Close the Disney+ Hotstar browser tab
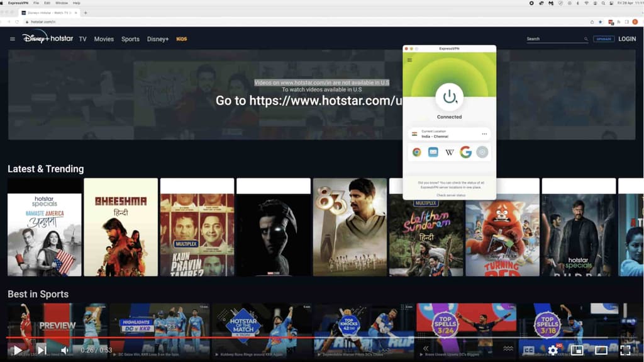The width and height of the screenshot is (644, 362). click(x=76, y=13)
